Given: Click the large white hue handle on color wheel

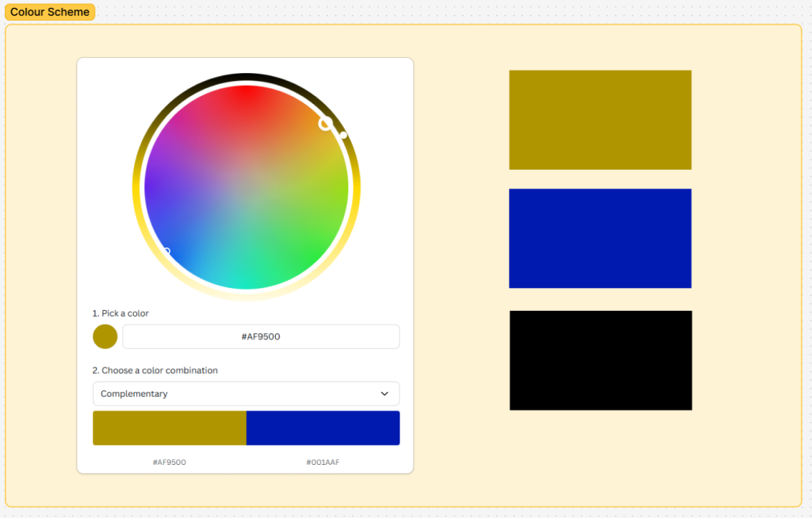Looking at the screenshot, I should point(325,123).
